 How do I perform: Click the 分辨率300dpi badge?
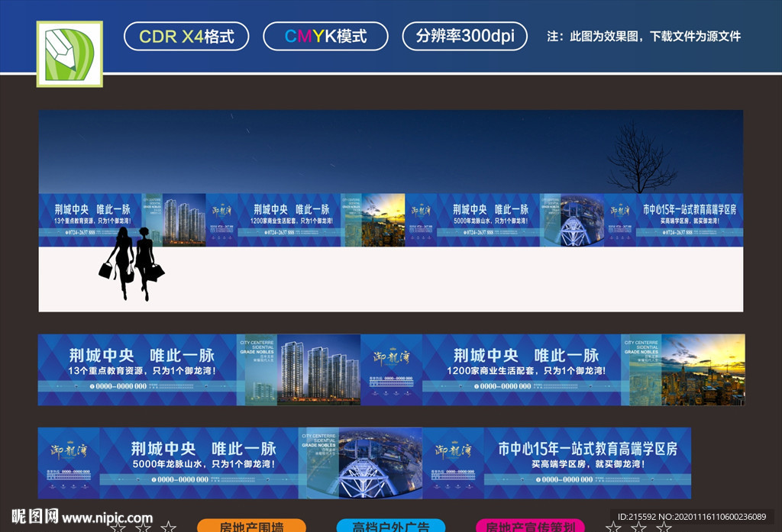[466, 35]
